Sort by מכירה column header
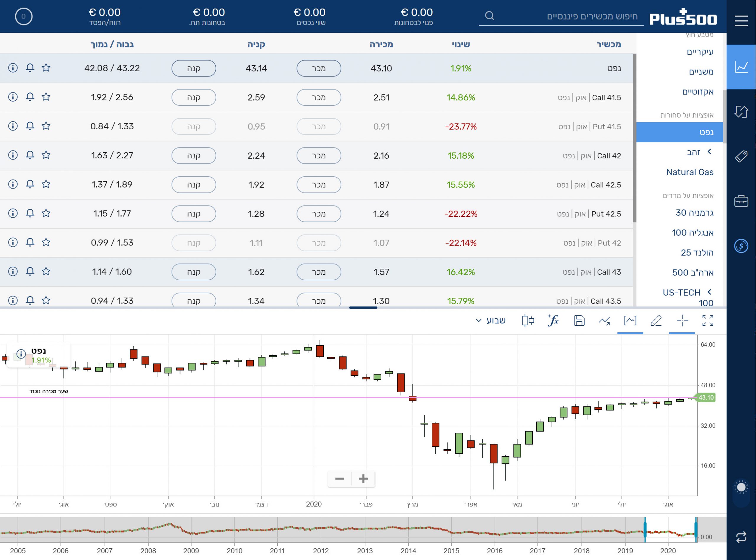The image size is (756, 560). pyautogui.click(x=381, y=44)
